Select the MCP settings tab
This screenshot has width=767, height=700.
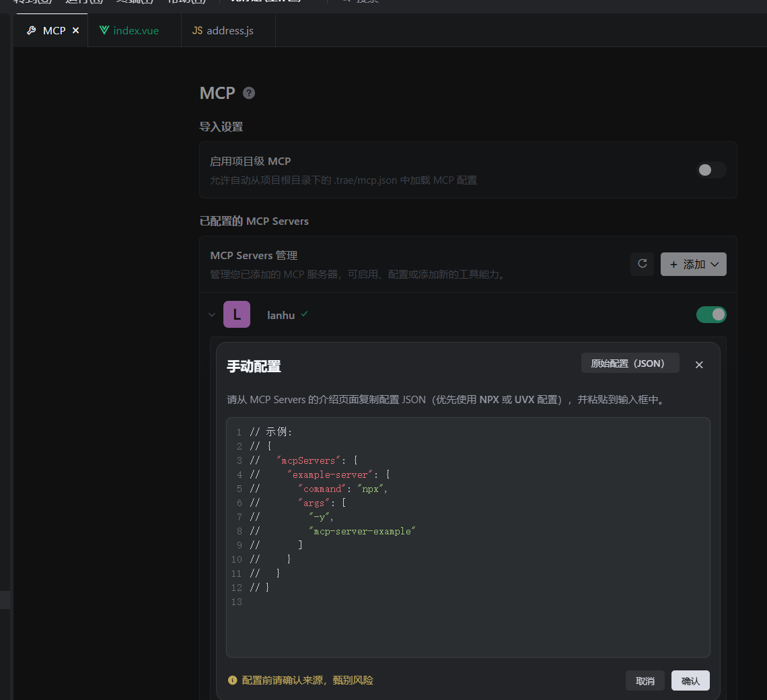(50, 30)
